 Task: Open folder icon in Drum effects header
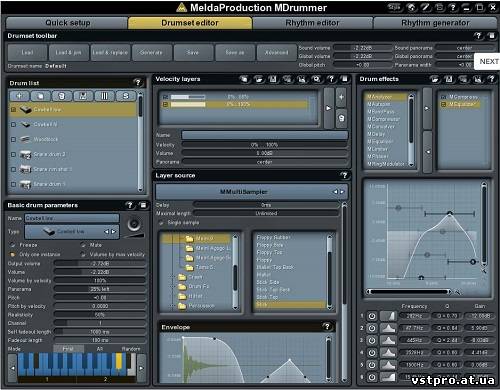point(434,79)
